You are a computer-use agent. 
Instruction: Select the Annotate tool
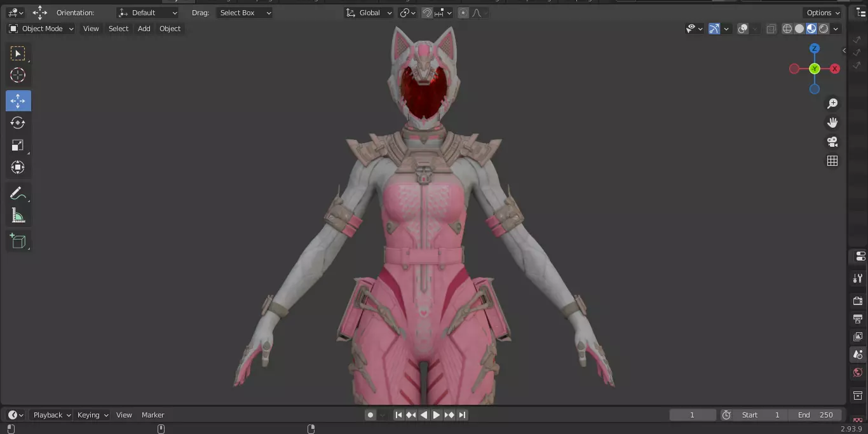[18, 194]
